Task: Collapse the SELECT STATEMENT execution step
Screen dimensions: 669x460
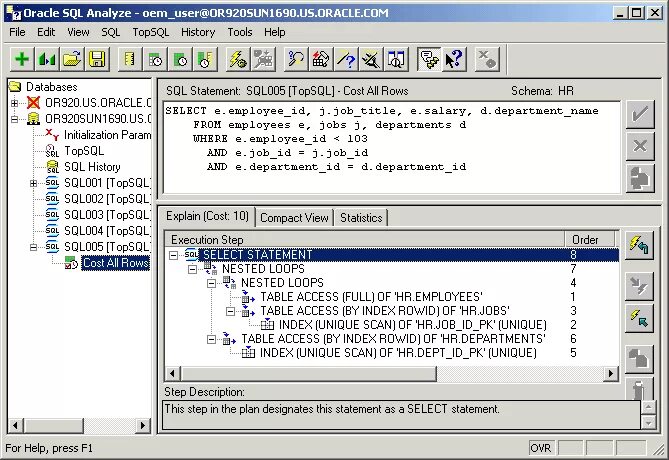Action: pos(173,255)
